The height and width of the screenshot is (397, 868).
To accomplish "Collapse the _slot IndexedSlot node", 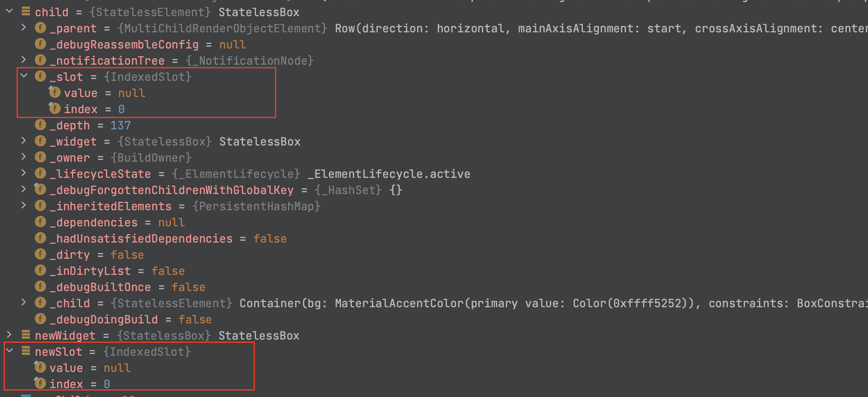I will tap(24, 76).
